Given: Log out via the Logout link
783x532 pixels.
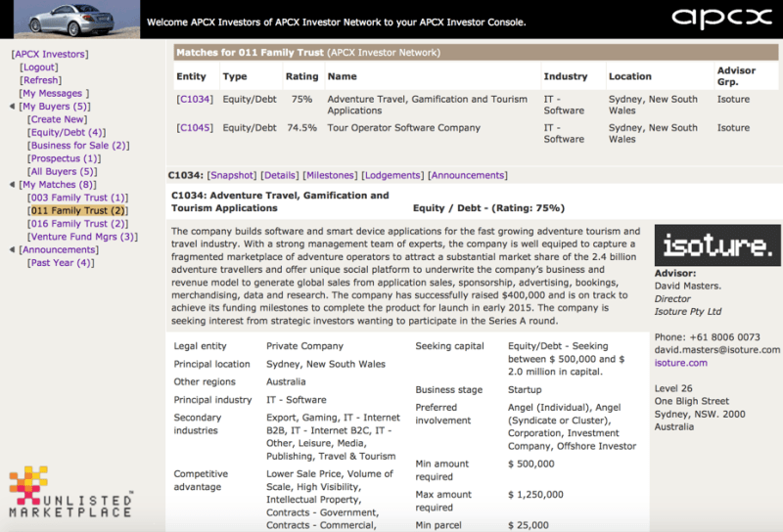Looking at the screenshot, I should (x=40, y=67).
